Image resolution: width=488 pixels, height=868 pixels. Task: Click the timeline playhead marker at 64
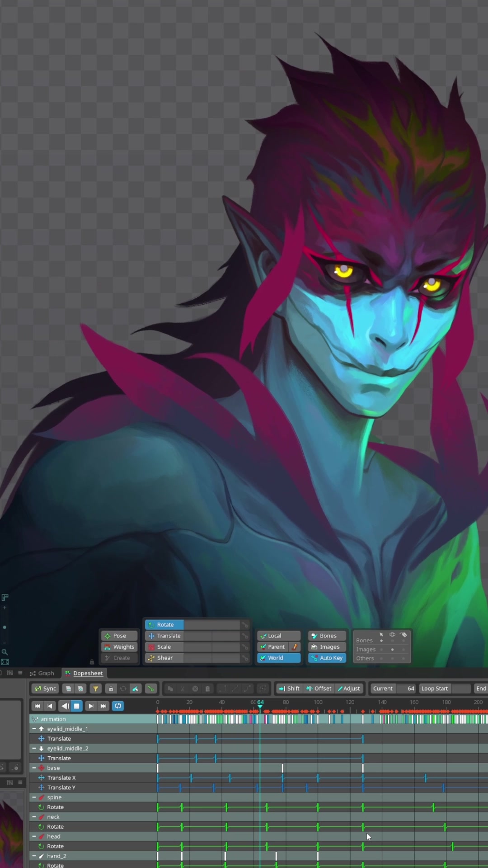click(x=260, y=703)
